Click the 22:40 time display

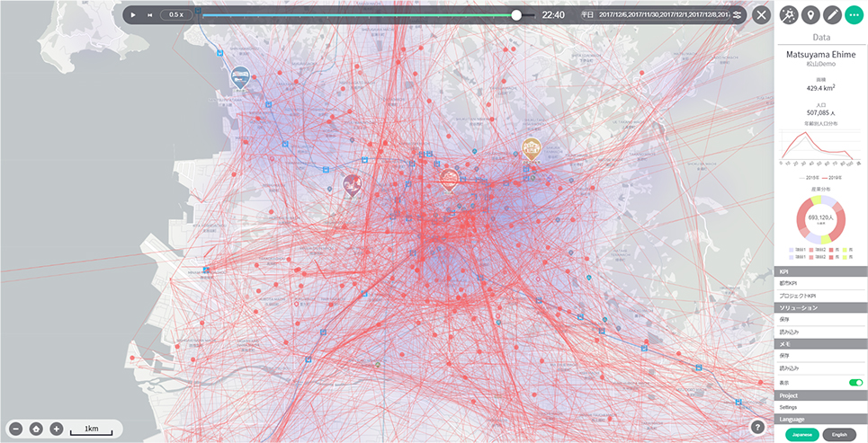(x=553, y=15)
